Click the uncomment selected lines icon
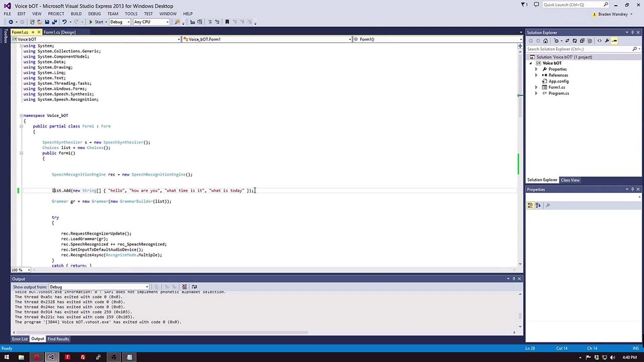The height and width of the screenshot is (362, 644). pyautogui.click(x=217, y=22)
